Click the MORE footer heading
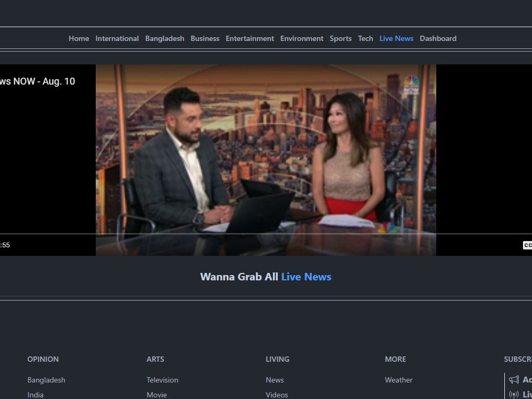Viewport: 532px width, 399px height. (x=395, y=359)
